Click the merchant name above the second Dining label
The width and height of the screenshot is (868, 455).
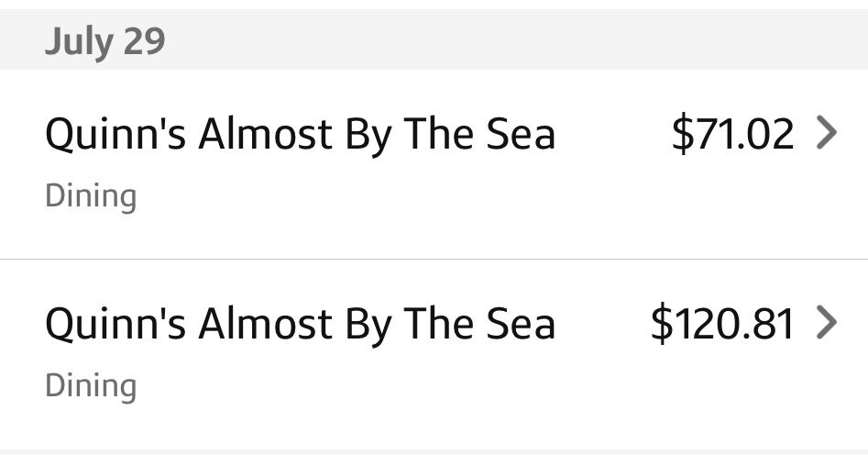pos(300,324)
